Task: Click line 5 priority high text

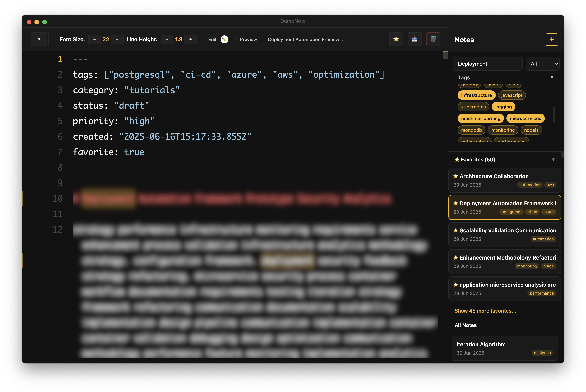Action: pos(114,121)
